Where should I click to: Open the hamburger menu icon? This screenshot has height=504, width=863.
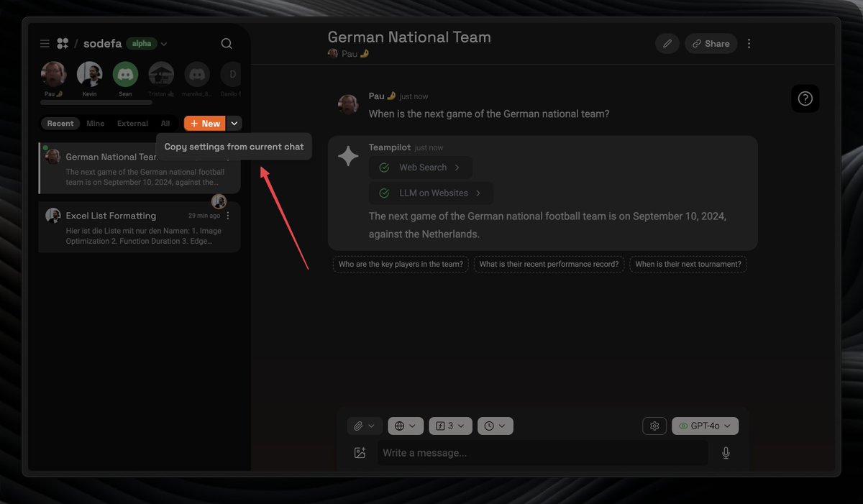[45, 43]
